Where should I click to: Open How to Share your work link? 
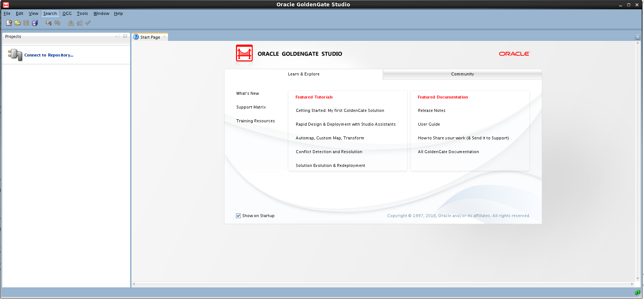click(463, 138)
